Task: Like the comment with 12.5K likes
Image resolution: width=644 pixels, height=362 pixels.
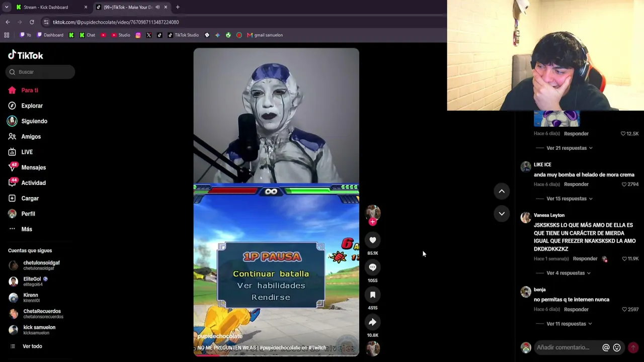Action: [x=623, y=134]
